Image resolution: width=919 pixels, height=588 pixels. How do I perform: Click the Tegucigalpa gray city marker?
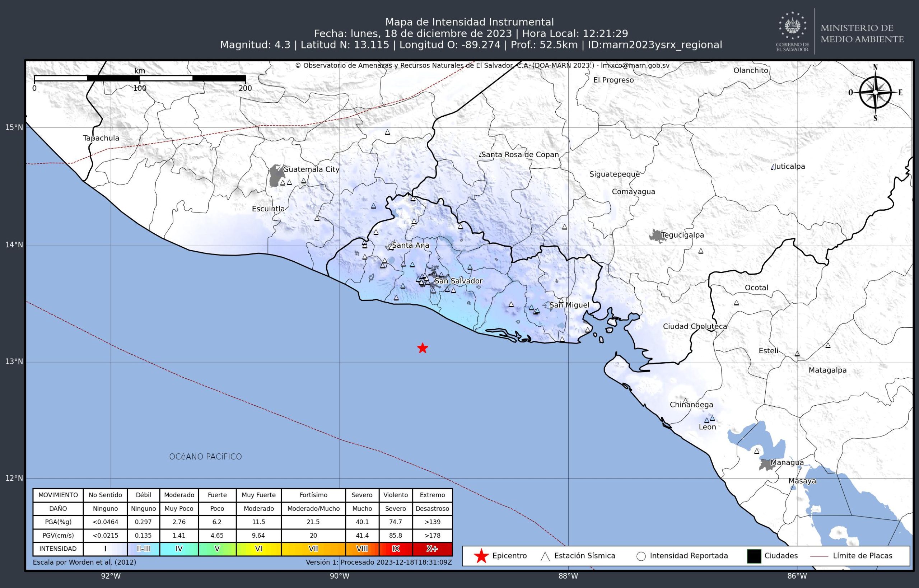pos(657,236)
